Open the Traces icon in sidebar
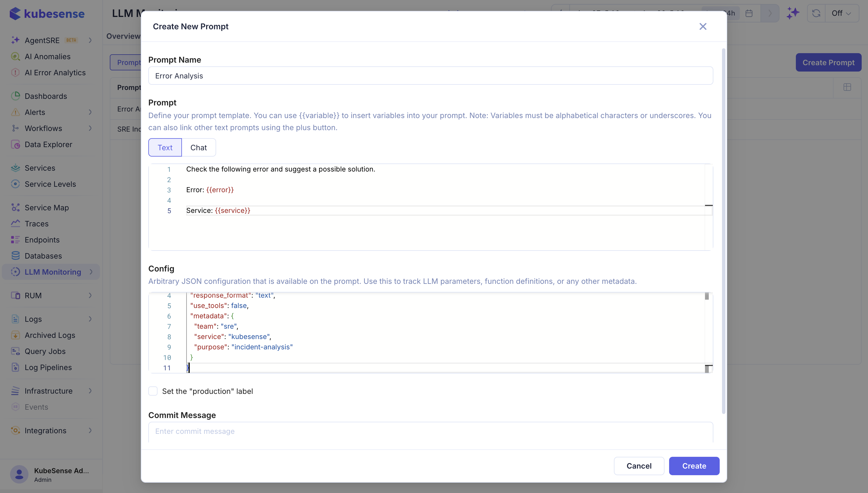 [x=15, y=224]
